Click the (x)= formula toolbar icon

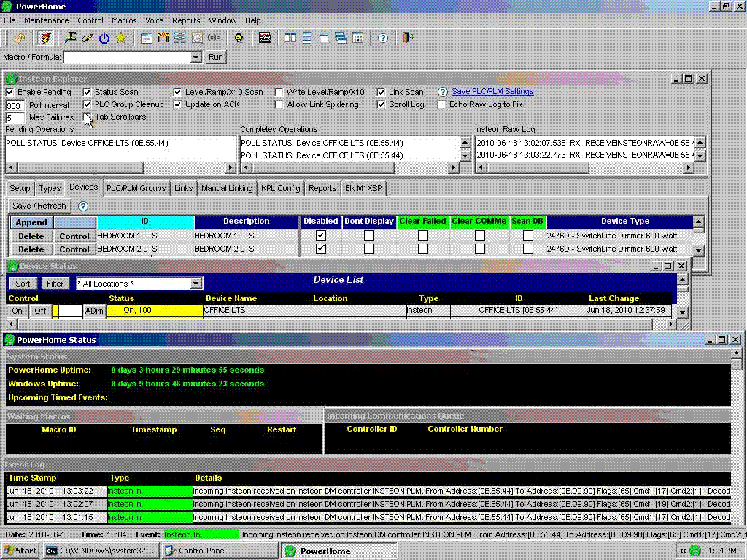tap(214, 38)
